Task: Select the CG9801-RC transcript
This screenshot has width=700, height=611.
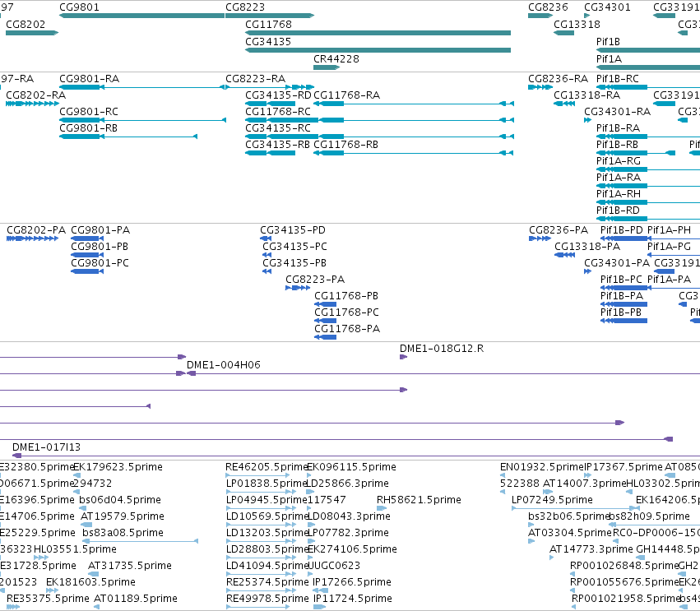Action: coord(143,120)
